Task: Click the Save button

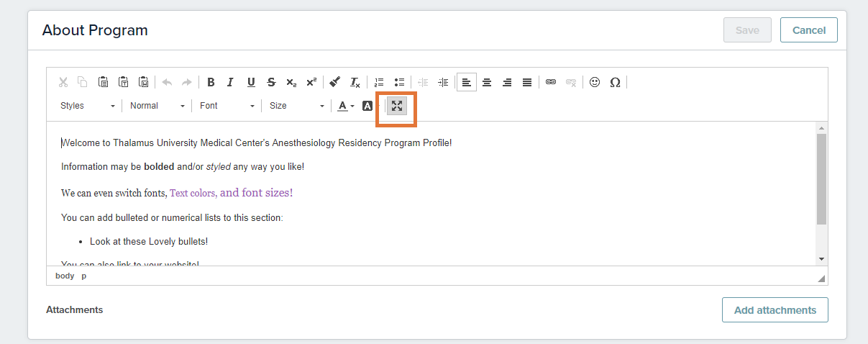Action: pyautogui.click(x=747, y=30)
